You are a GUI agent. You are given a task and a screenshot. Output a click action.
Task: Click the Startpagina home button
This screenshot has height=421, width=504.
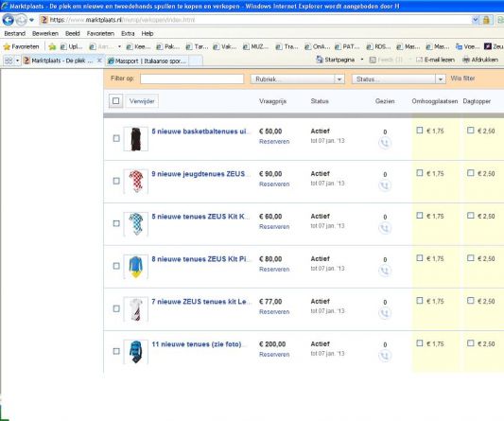click(336, 60)
